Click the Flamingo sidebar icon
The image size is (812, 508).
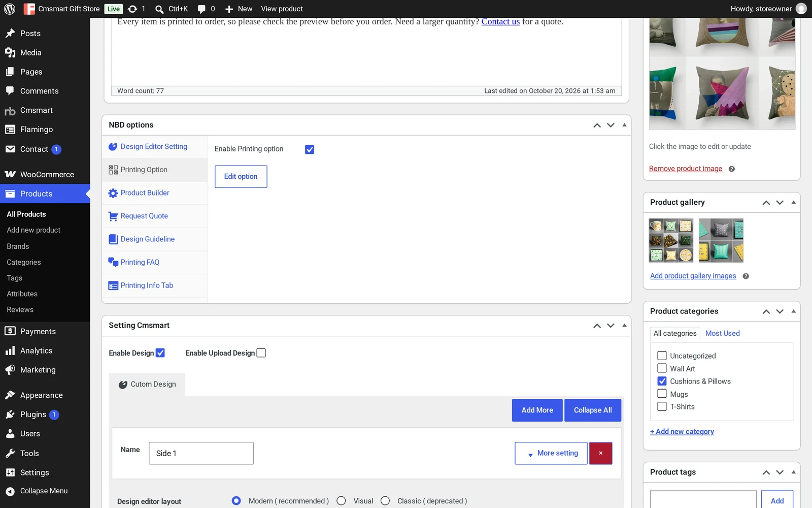(10, 130)
